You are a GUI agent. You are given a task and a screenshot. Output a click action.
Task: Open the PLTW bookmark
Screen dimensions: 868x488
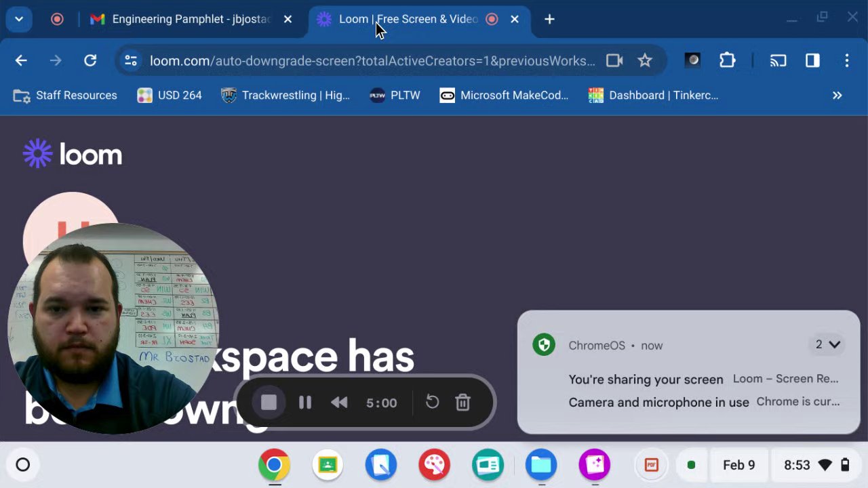tap(395, 96)
